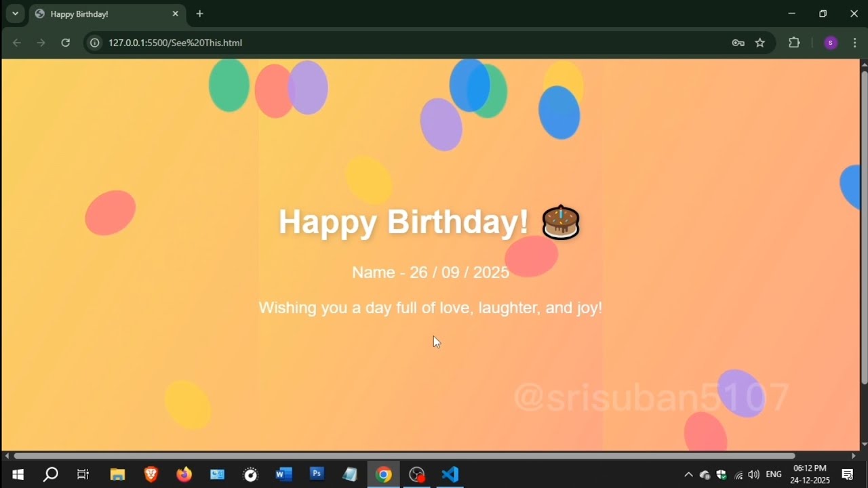The height and width of the screenshot is (488, 868).
Task: Open OneDrive cloud tray icon
Action: click(x=705, y=474)
